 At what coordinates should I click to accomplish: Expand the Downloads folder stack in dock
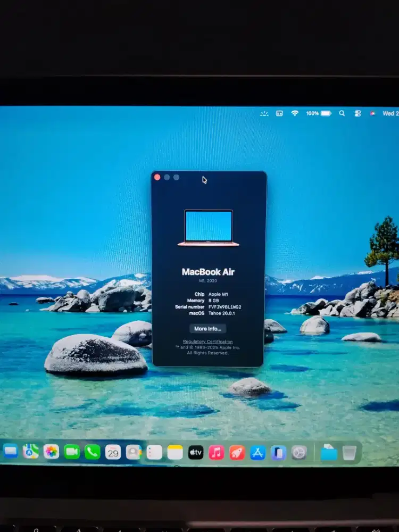pos(329,453)
